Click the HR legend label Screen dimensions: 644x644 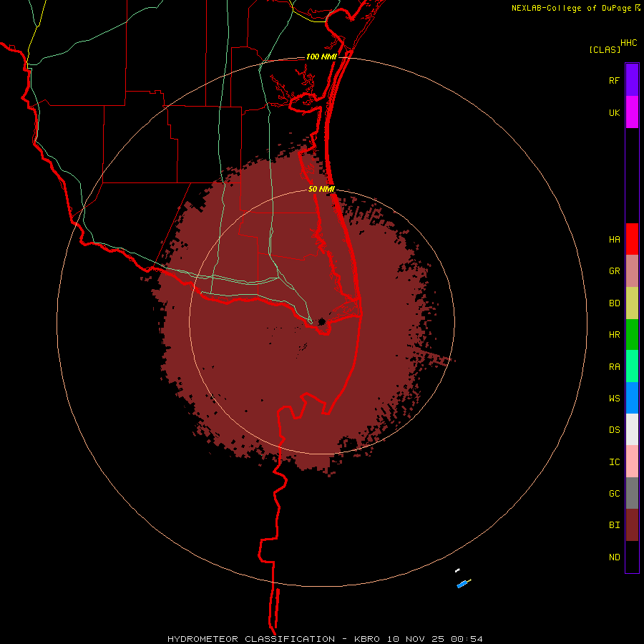tap(614, 335)
